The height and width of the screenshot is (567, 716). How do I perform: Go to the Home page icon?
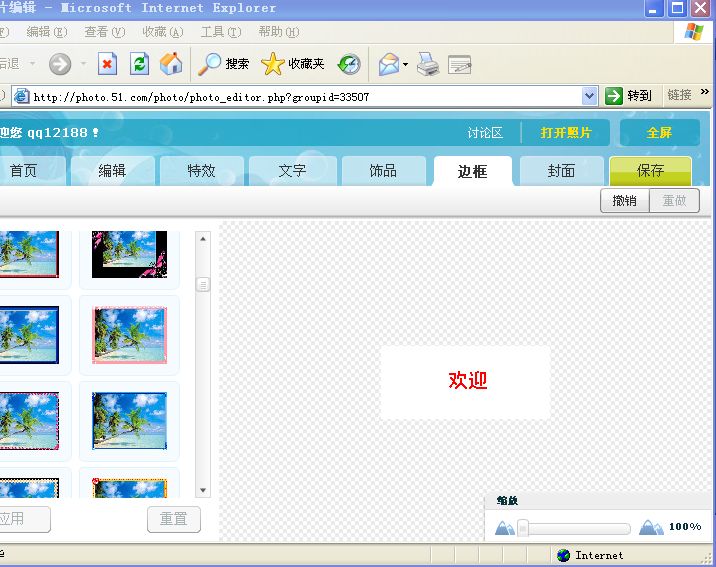coord(171,63)
